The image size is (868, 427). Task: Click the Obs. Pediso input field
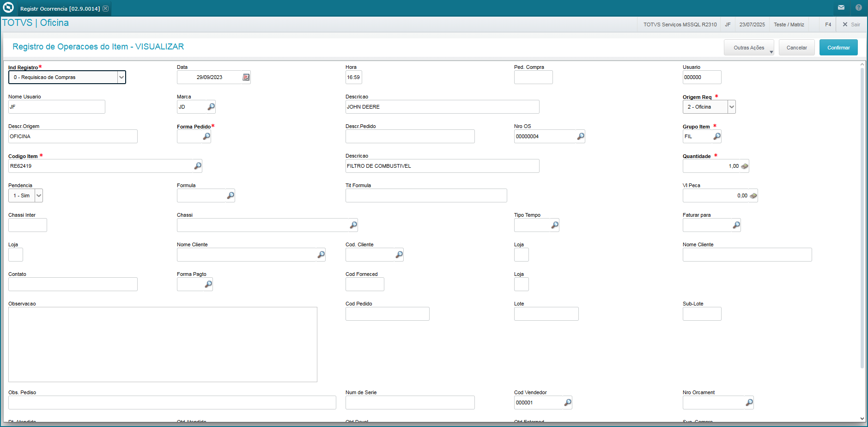[x=172, y=403]
